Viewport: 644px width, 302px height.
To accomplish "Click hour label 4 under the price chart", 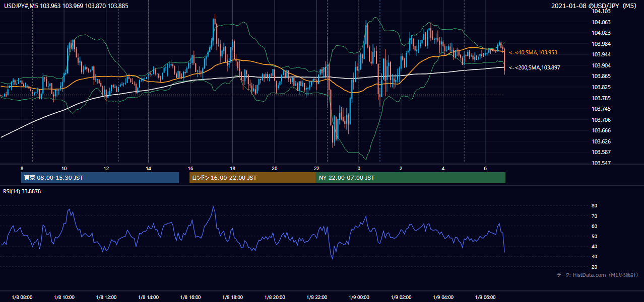I will 443,168.
